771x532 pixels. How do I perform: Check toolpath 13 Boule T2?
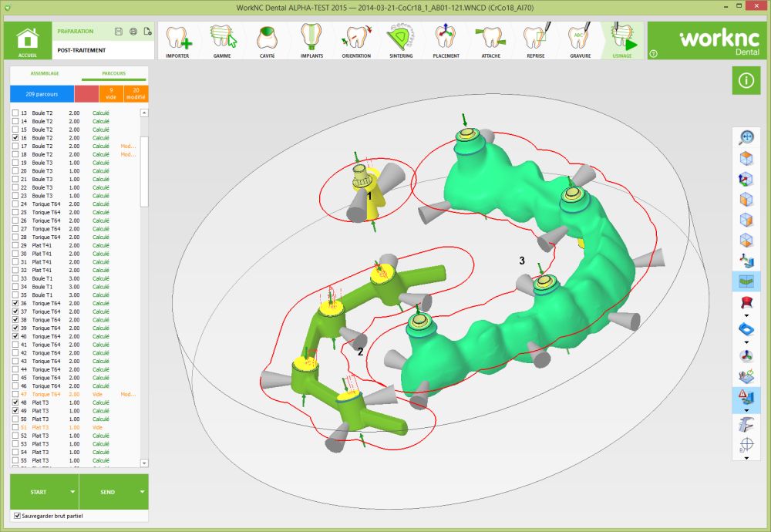[x=15, y=113]
